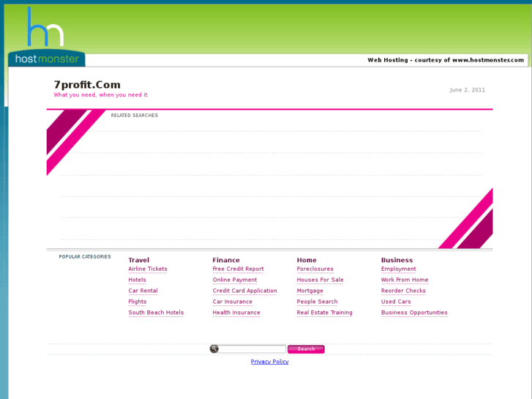This screenshot has height=399, width=532.
Task: Click the RELATED SEARCHES label
Action: (135, 116)
